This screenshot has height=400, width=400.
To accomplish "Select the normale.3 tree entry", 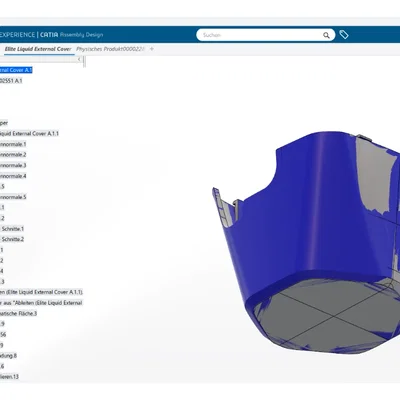I will point(13,165).
